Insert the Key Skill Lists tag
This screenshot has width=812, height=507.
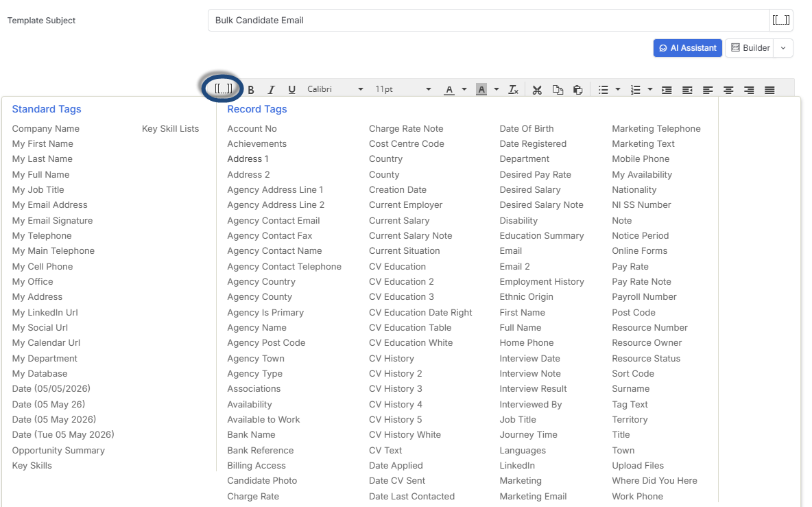pyautogui.click(x=170, y=128)
